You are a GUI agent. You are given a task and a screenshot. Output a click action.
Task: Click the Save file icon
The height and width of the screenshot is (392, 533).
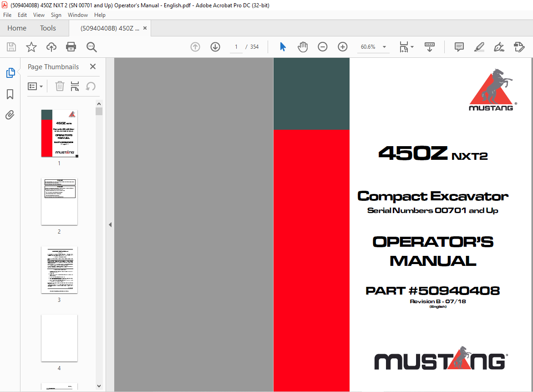click(x=11, y=47)
